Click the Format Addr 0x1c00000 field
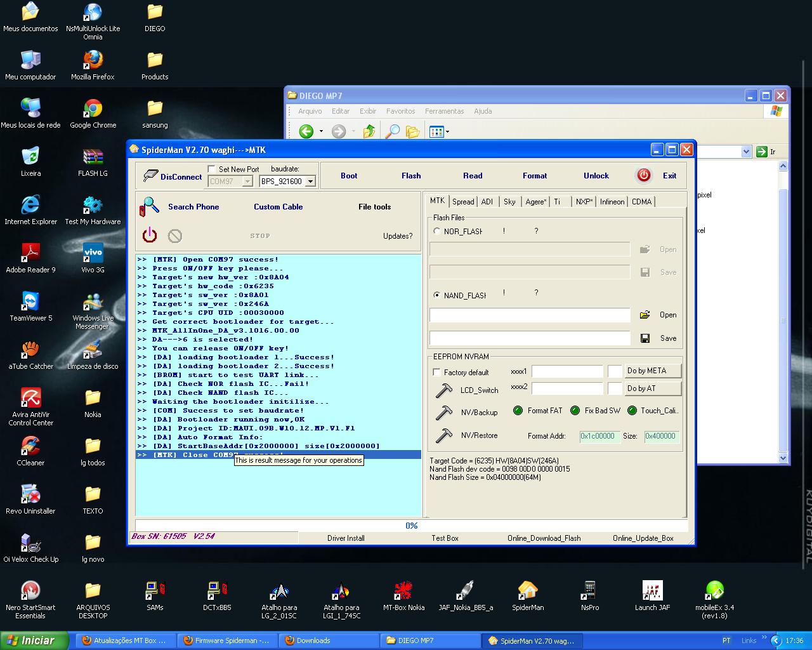812x650 pixels. click(599, 436)
